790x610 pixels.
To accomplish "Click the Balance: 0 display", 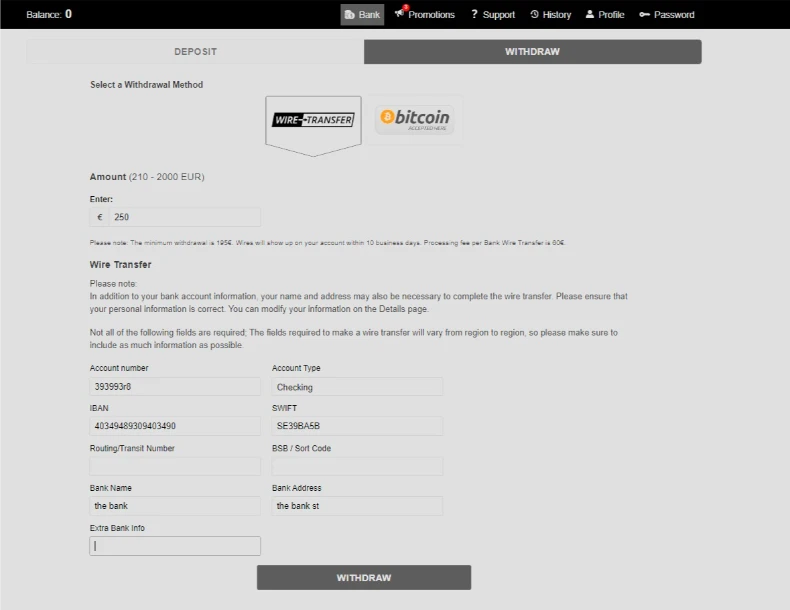I will tap(49, 14).
